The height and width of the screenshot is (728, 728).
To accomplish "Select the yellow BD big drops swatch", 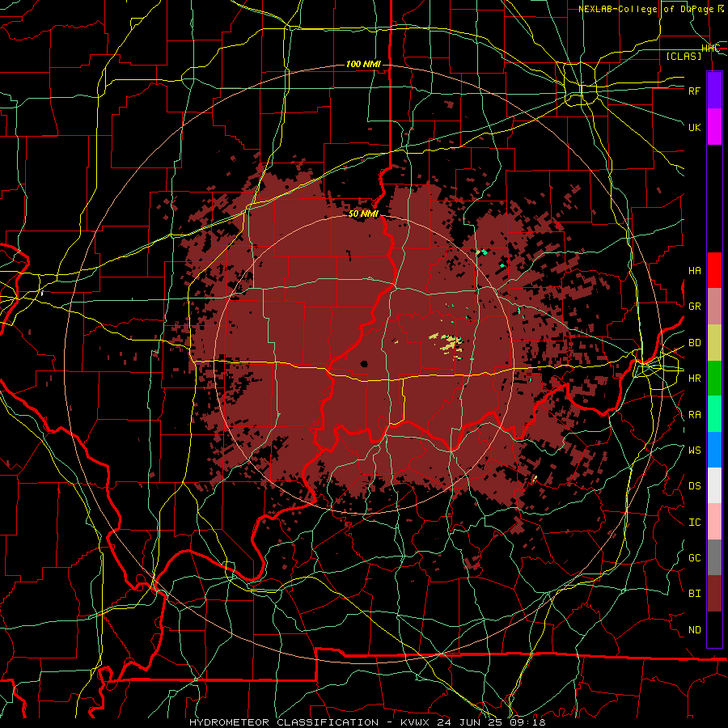I will coord(714,343).
